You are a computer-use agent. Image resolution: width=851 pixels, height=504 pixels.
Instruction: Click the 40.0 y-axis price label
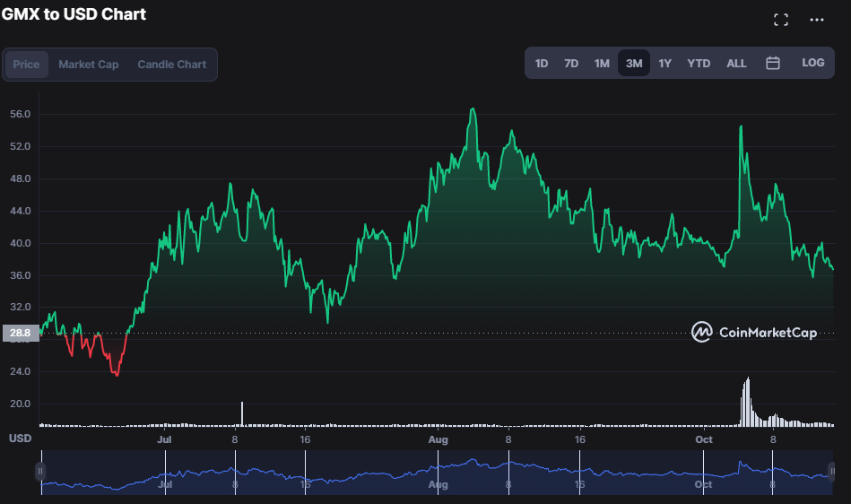pyautogui.click(x=20, y=243)
